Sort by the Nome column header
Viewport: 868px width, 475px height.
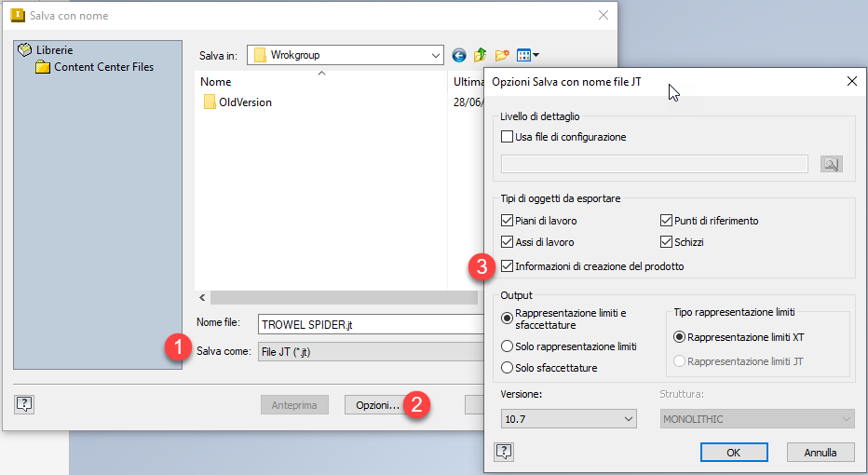coord(216,82)
